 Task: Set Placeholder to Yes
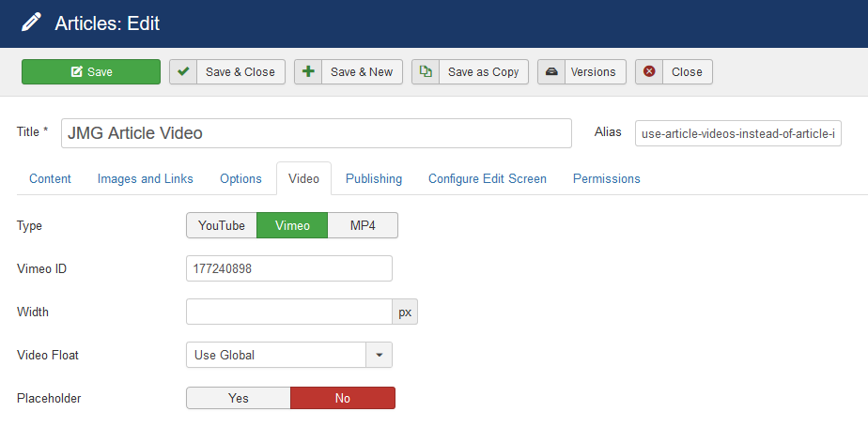[x=239, y=398]
